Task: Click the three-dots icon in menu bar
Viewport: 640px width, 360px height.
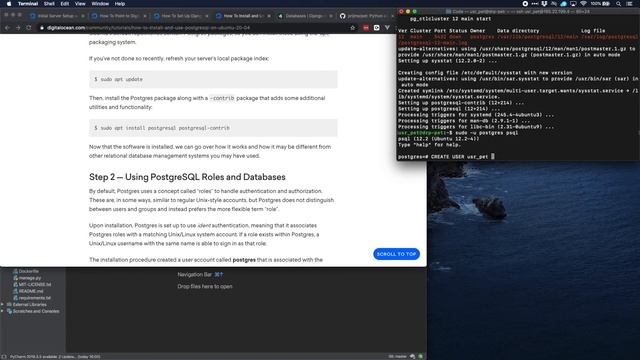Action: [x=535, y=4]
